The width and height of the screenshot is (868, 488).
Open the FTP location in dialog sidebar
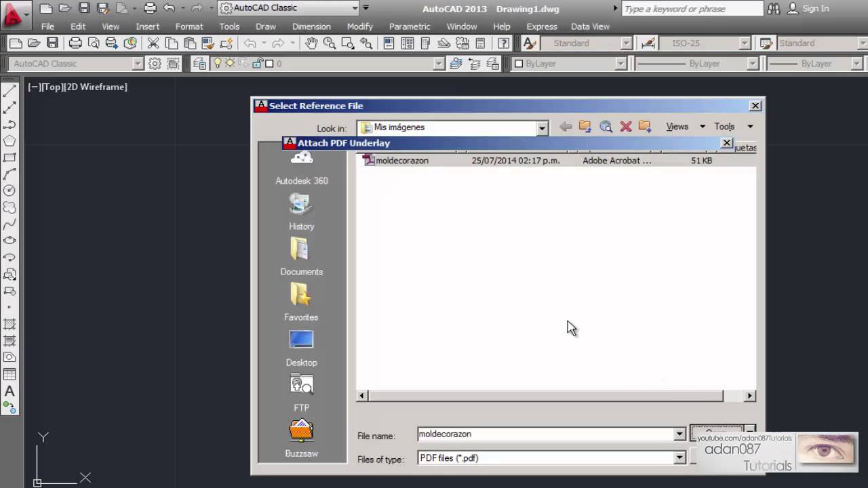tap(302, 393)
